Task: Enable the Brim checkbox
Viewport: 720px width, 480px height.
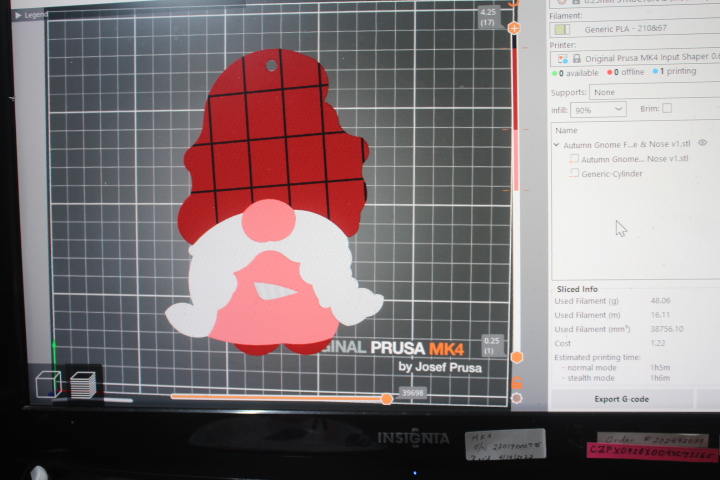Action: point(667,108)
